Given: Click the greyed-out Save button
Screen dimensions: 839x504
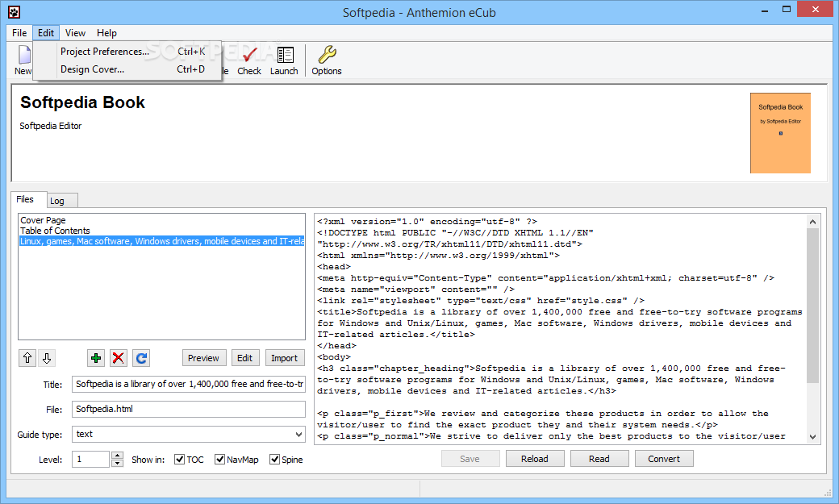Looking at the screenshot, I should pos(470,459).
